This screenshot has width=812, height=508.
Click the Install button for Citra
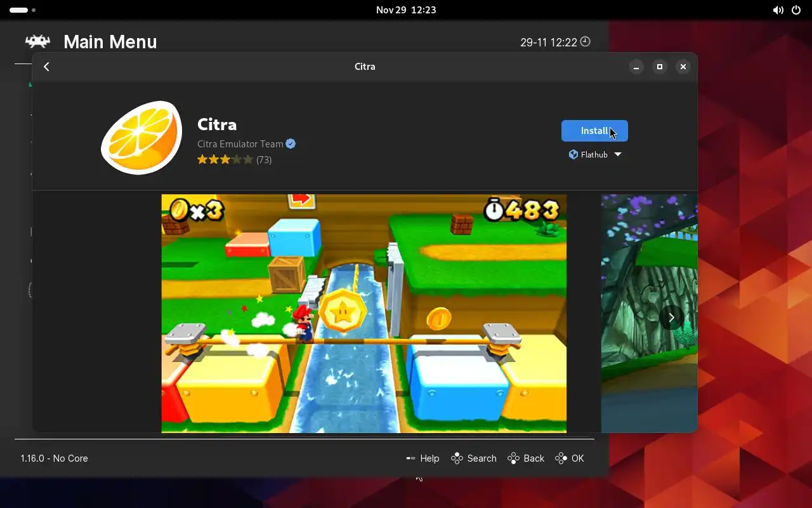pyautogui.click(x=594, y=131)
